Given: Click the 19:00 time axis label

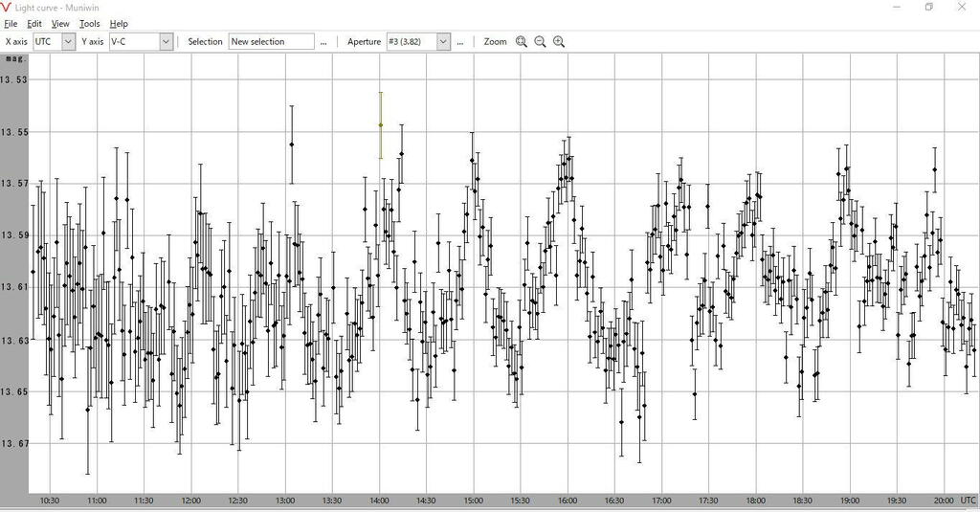Looking at the screenshot, I should [x=850, y=501].
